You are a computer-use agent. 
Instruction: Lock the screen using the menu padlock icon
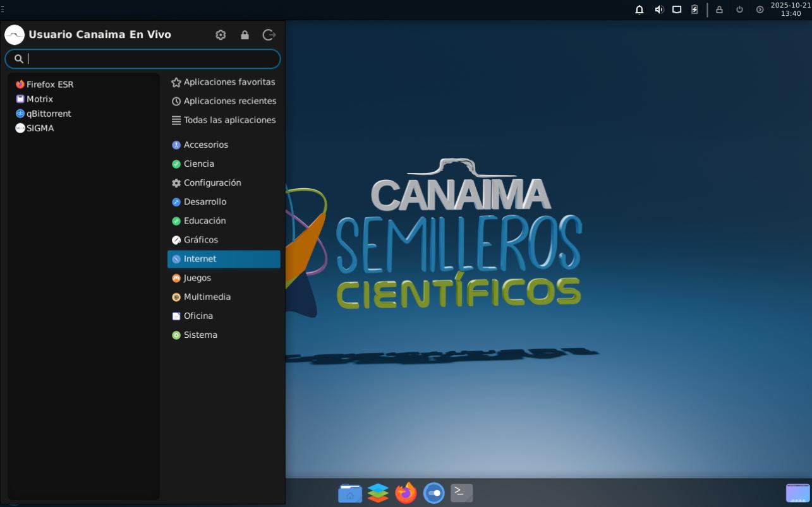coord(245,35)
